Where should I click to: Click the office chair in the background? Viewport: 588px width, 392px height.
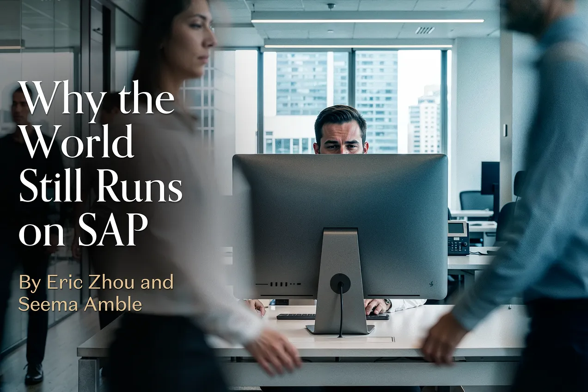point(475,201)
